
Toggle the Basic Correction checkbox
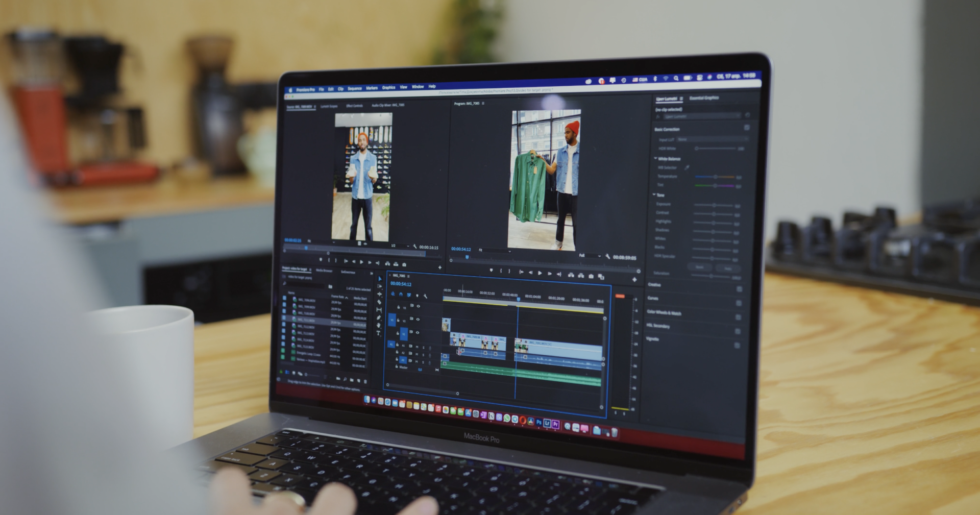[x=746, y=128]
